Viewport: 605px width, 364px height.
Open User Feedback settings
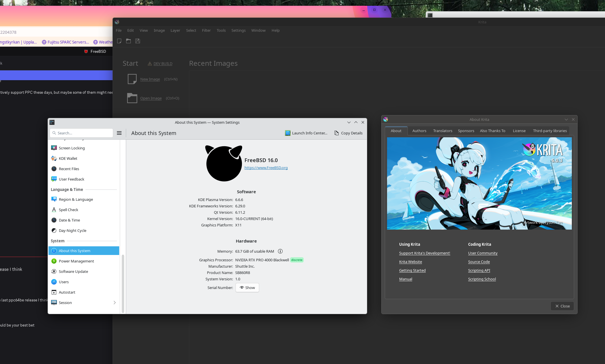tap(84, 179)
